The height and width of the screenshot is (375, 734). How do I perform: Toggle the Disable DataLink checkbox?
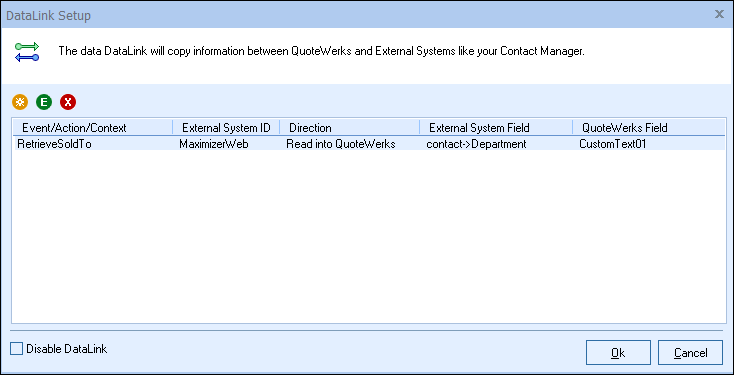tap(16, 349)
